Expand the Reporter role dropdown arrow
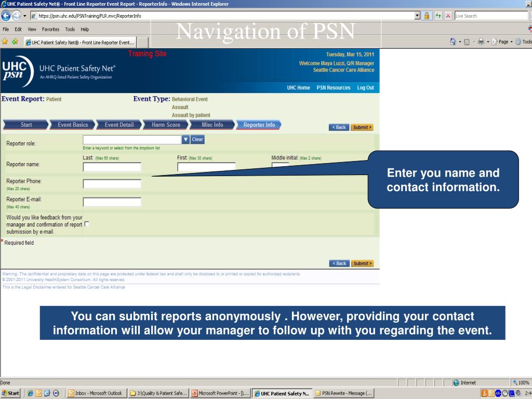 point(185,139)
